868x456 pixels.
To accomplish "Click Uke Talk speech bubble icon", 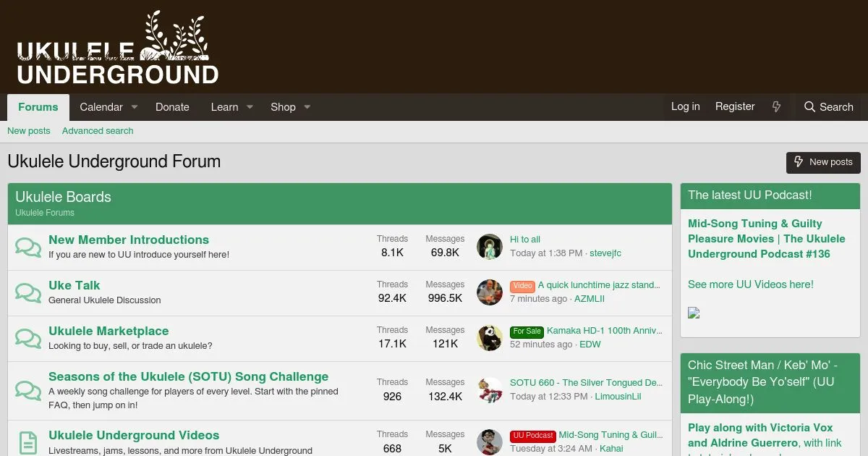I will (x=28, y=292).
